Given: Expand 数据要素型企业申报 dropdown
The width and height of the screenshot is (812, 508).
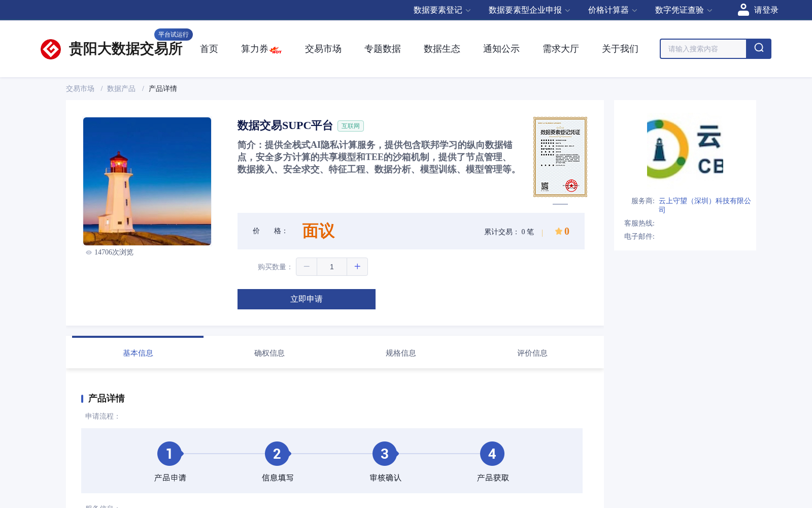Looking at the screenshot, I should click(529, 10).
